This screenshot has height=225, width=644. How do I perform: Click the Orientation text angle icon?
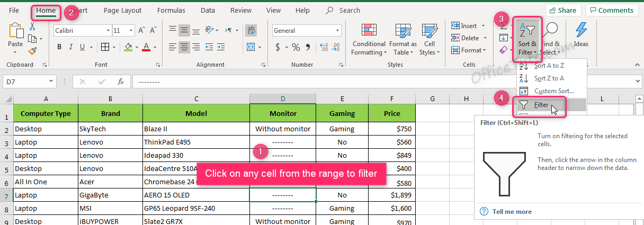(x=210, y=30)
